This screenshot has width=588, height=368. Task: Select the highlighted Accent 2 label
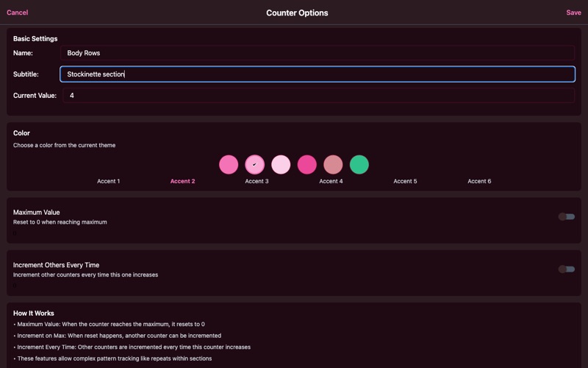coord(182,181)
